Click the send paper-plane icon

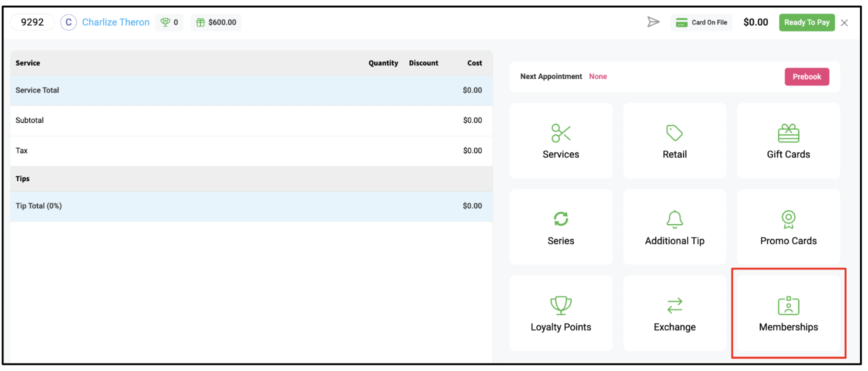[x=653, y=22]
